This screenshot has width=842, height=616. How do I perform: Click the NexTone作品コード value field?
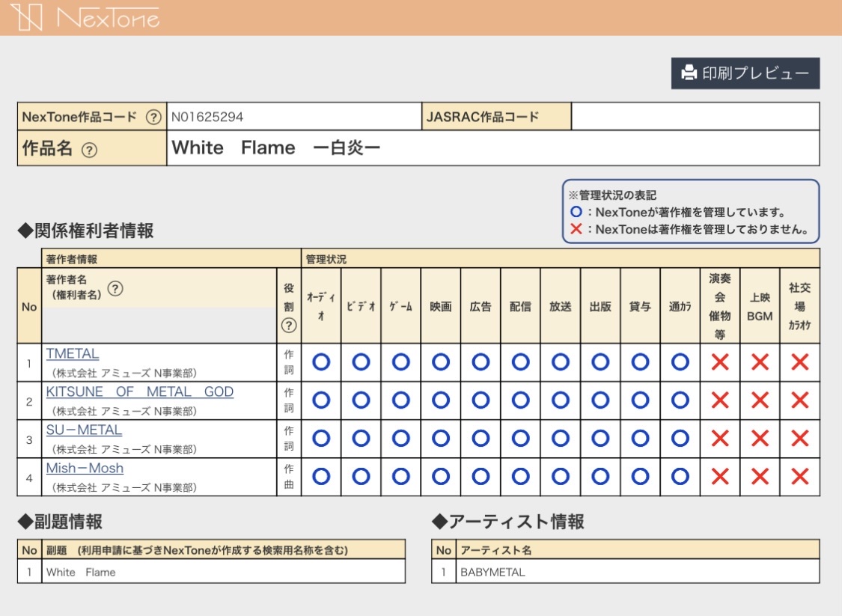click(293, 117)
